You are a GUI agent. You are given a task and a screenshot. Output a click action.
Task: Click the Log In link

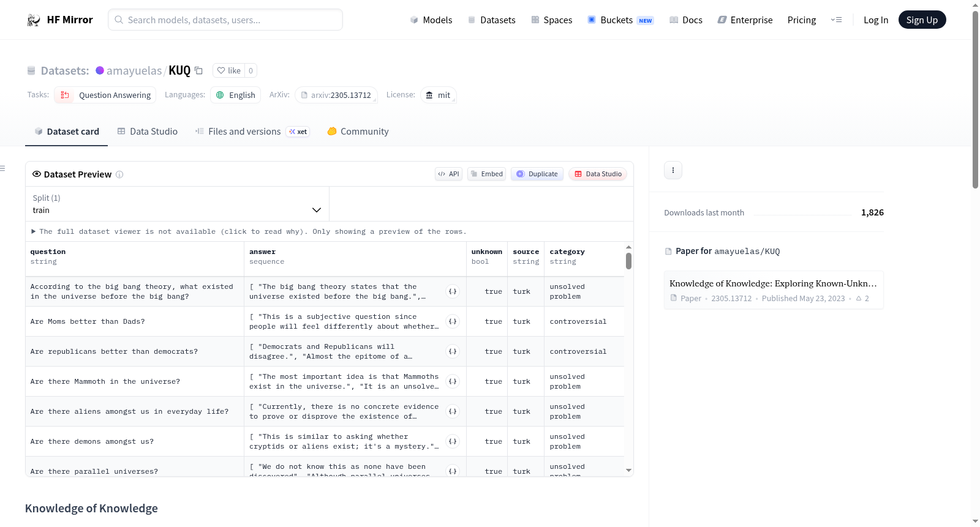click(x=876, y=20)
